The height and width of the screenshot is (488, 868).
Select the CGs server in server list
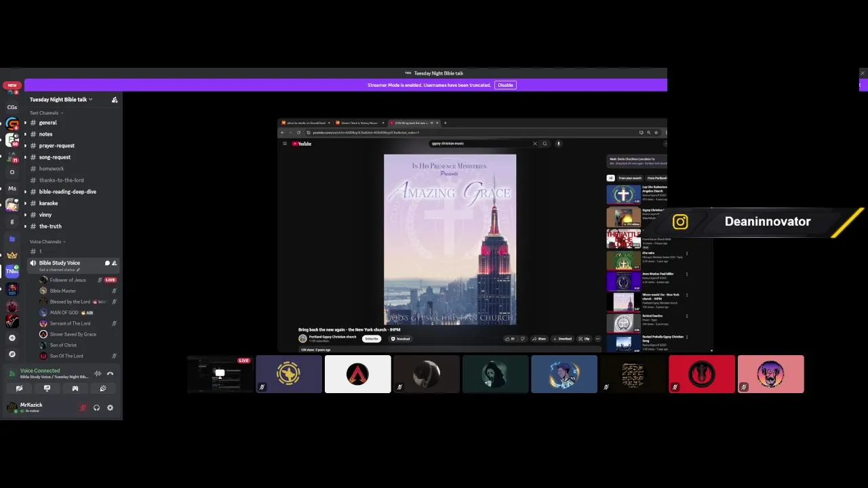[x=12, y=107]
